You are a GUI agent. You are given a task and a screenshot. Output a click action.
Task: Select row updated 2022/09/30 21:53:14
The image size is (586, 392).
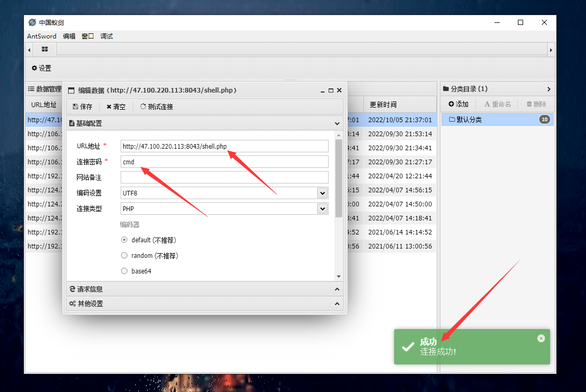[400, 134]
